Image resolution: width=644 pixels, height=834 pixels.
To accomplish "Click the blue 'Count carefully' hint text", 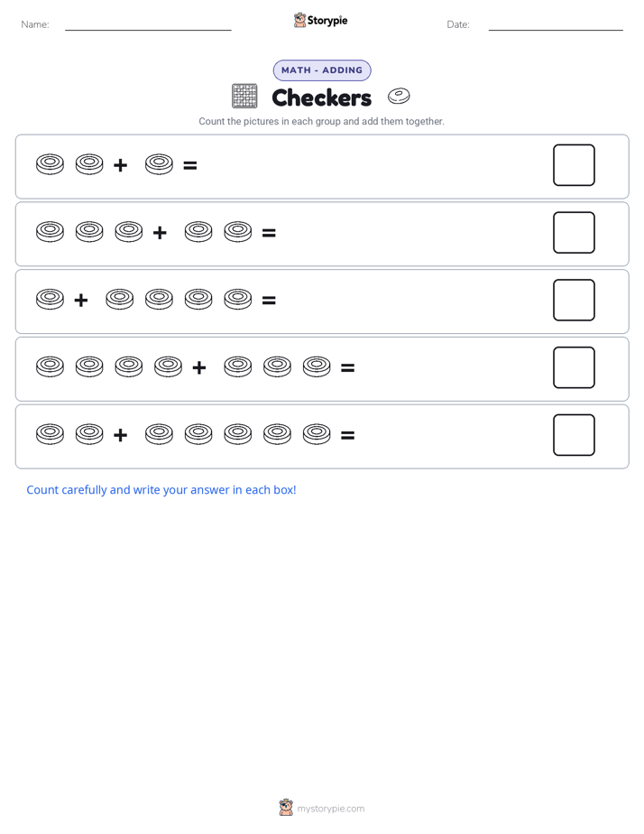I will (161, 490).
